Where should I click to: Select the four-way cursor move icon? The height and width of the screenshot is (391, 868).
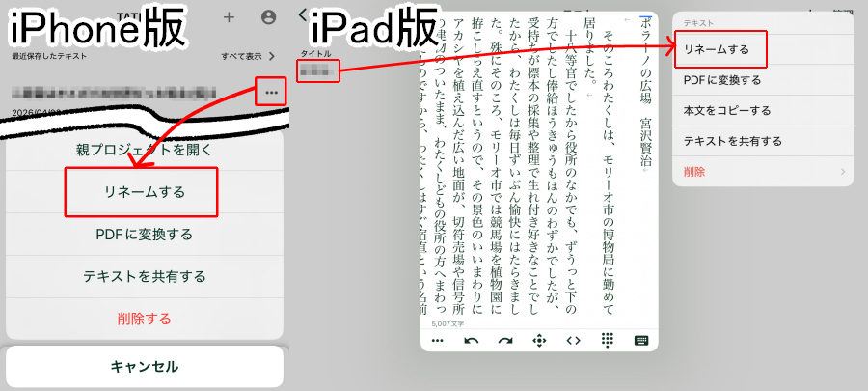539,340
